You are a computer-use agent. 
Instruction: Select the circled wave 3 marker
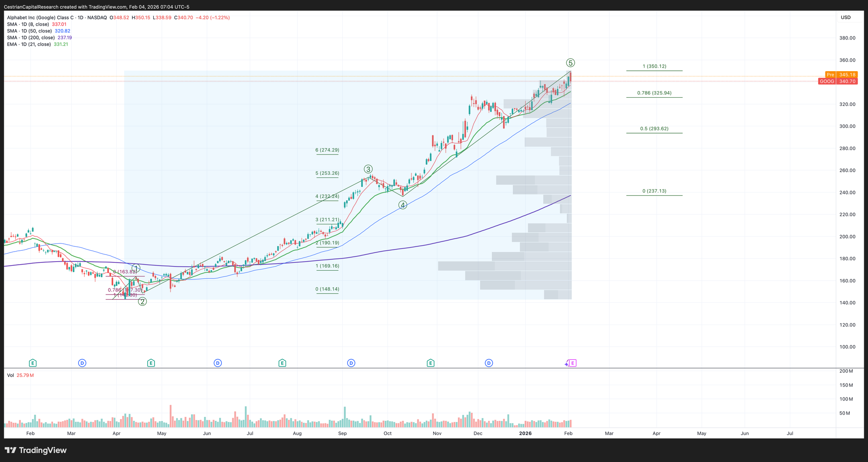368,169
